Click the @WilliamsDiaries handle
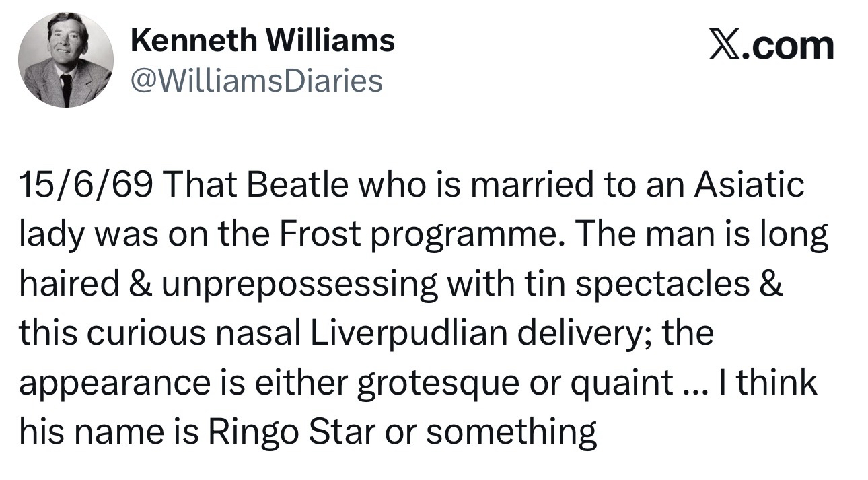Screen dimensions: 868x480 256,81
